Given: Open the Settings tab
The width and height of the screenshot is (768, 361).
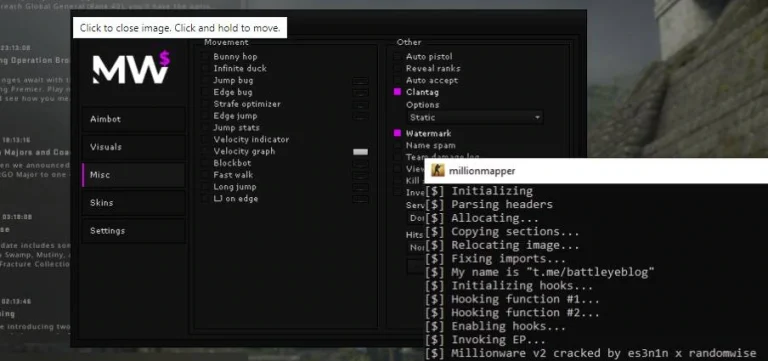Looking at the screenshot, I should tap(134, 231).
